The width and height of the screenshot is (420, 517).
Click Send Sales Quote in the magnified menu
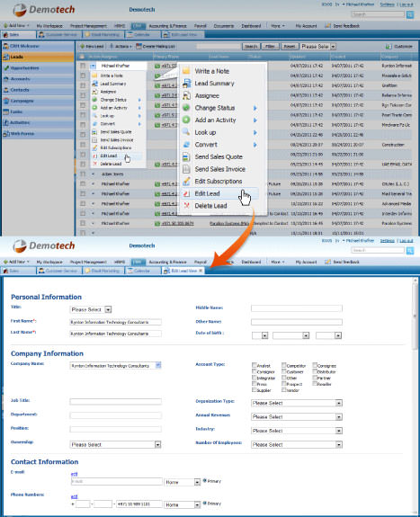point(219,156)
